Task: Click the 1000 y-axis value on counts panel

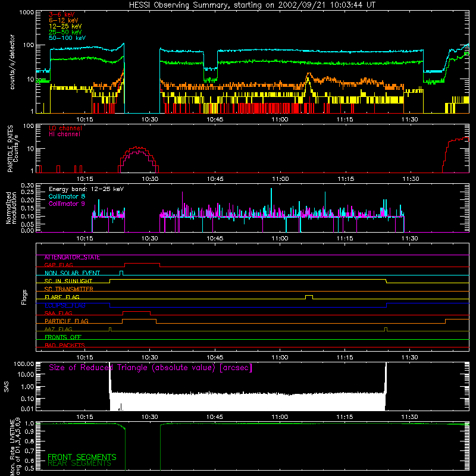Action: click(26, 12)
